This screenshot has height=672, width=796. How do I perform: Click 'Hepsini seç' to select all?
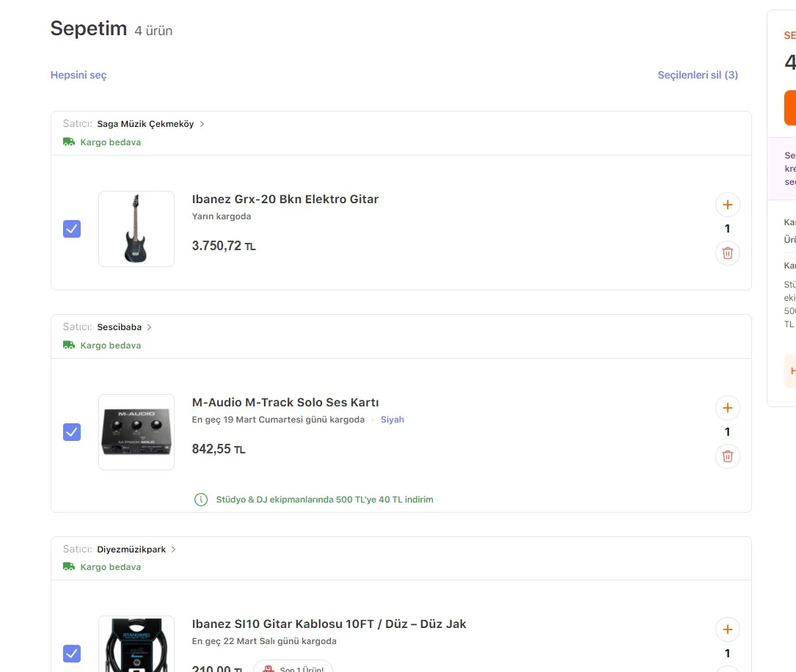(78, 75)
